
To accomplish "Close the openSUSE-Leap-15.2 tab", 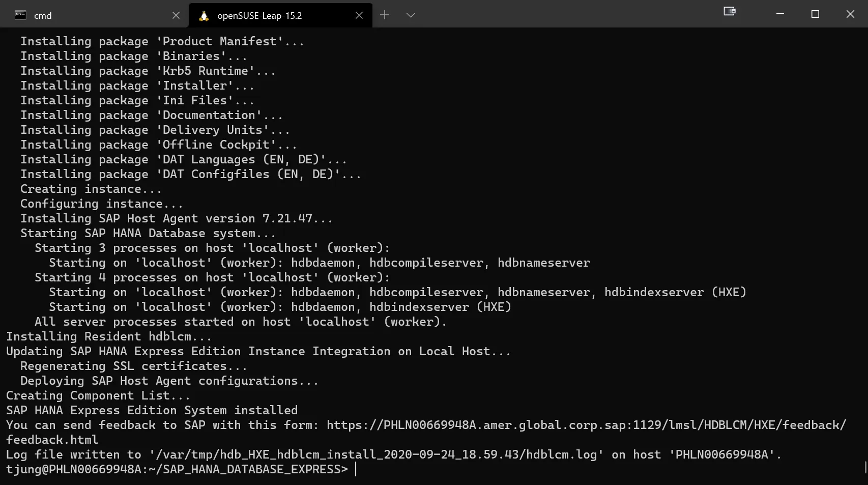I will pos(359,15).
